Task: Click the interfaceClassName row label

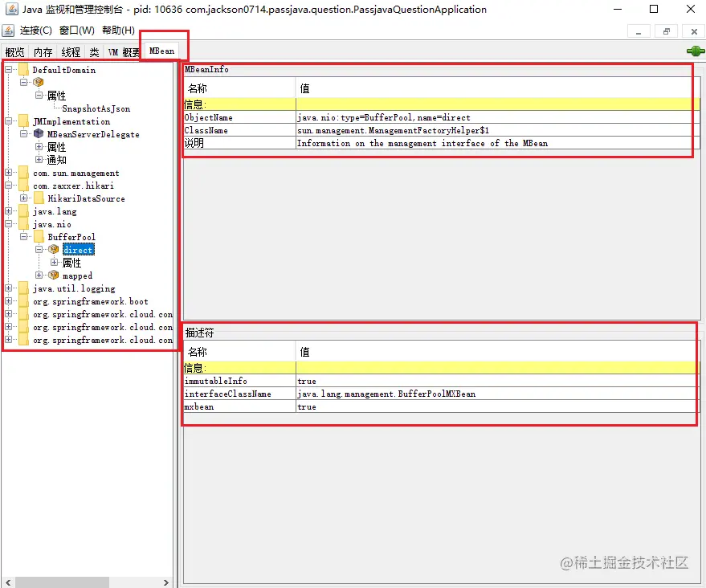Action: point(228,394)
